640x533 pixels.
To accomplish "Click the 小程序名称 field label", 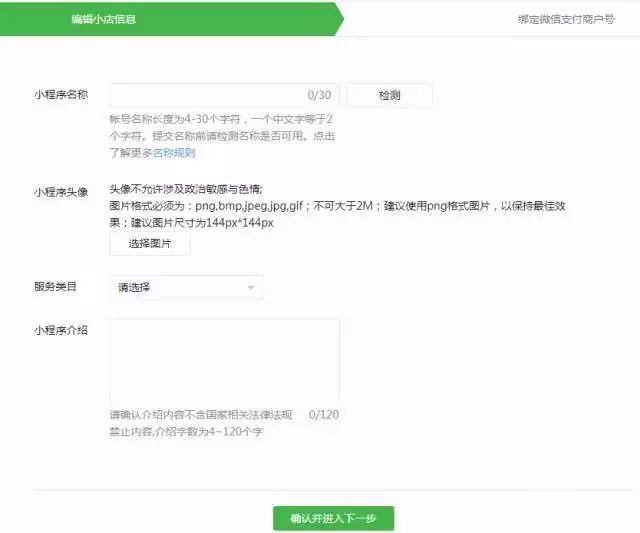I will point(60,95).
